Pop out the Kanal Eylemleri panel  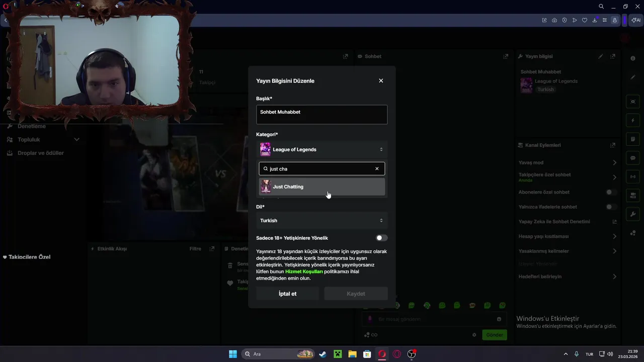(x=613, y=145)
